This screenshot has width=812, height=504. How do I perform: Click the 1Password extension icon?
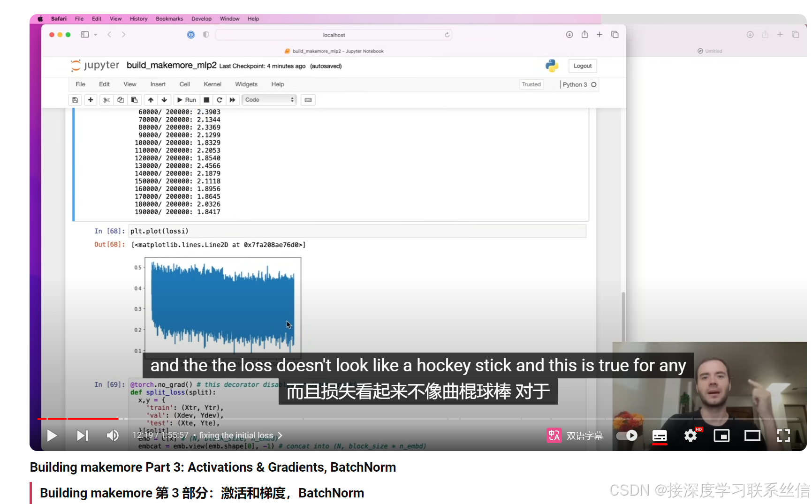[x=191, y=35]
